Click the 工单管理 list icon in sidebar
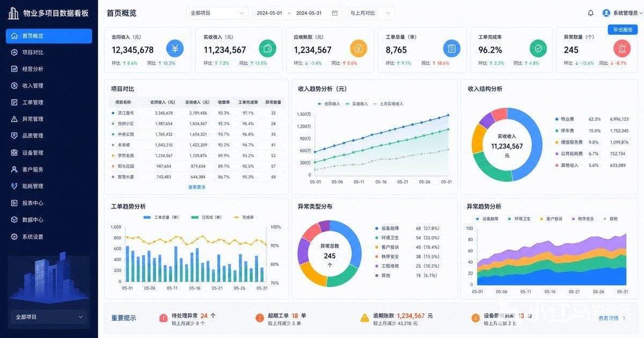 coord(14,102)
